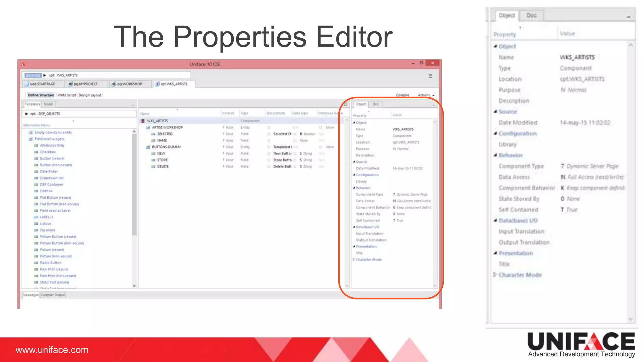
Task: Switch to the Doc tab in the enlarged properties panel
Action: tap(531, 15)
